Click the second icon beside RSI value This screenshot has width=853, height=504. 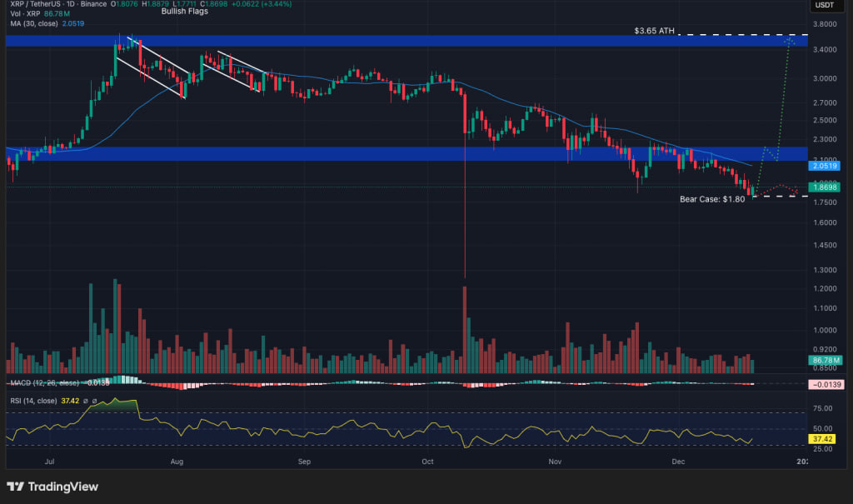[x=95, y=400]
